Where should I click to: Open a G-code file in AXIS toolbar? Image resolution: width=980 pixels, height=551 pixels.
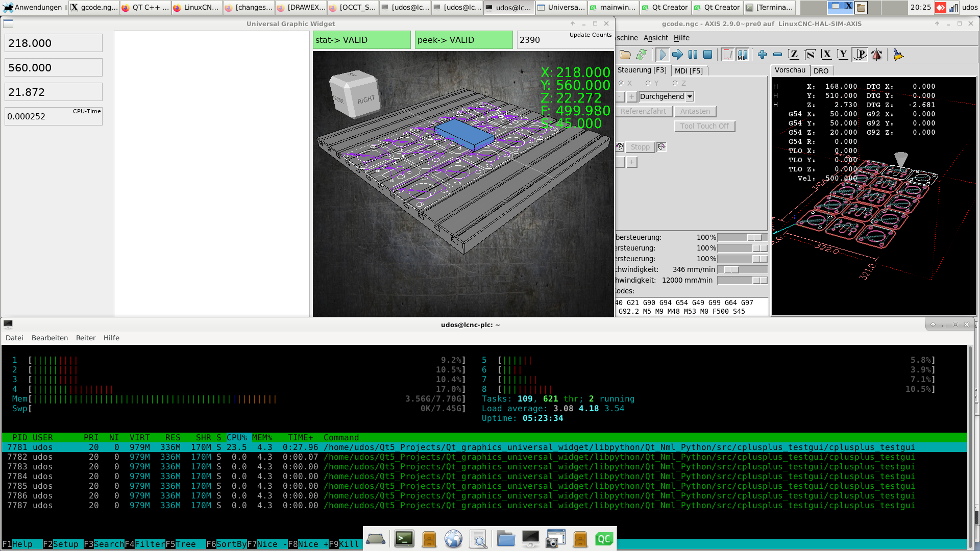pos(625,55)
